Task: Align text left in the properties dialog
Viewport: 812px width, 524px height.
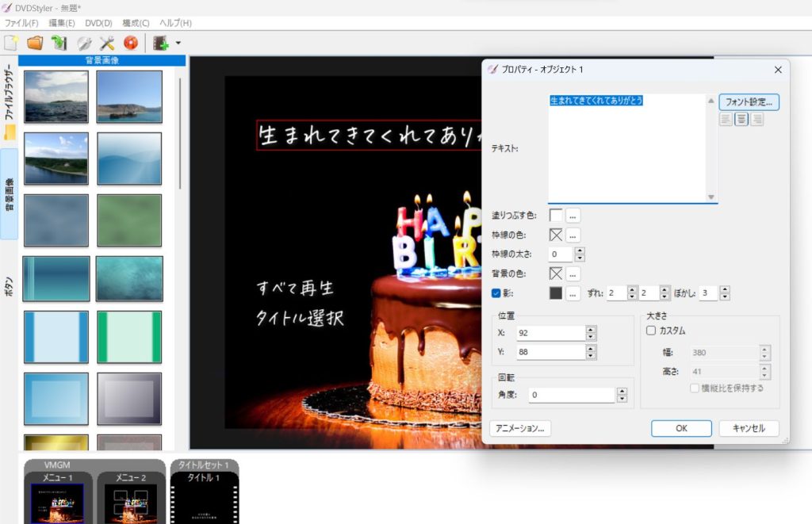Action: [726, 120]
